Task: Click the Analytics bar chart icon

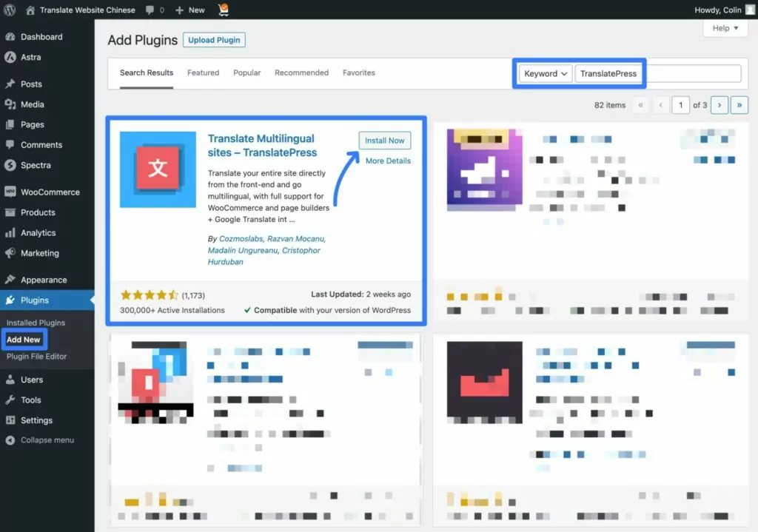Action: (x=10, y=233)
